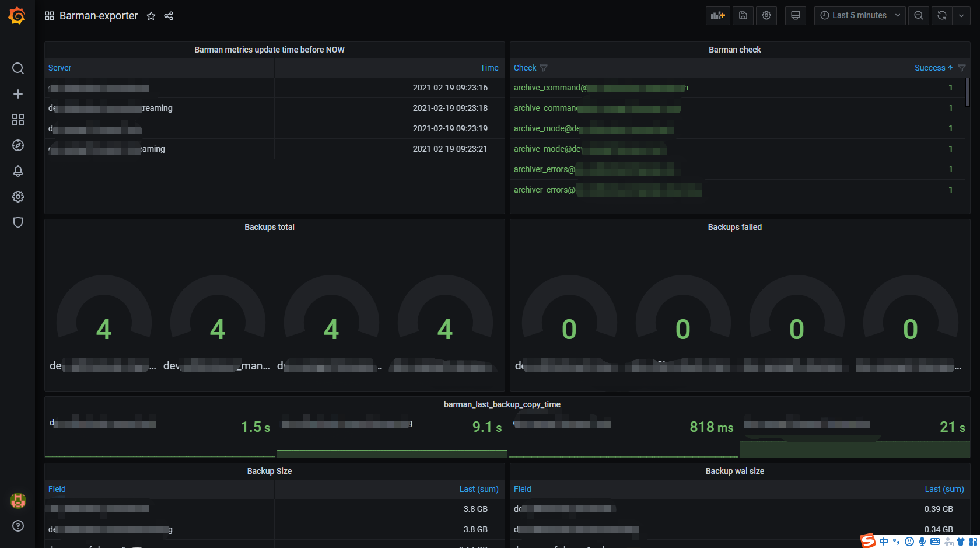Select timestamp 2021-02-19 09:23:18
The image size is (980, 548).
[x=450, y=108]
